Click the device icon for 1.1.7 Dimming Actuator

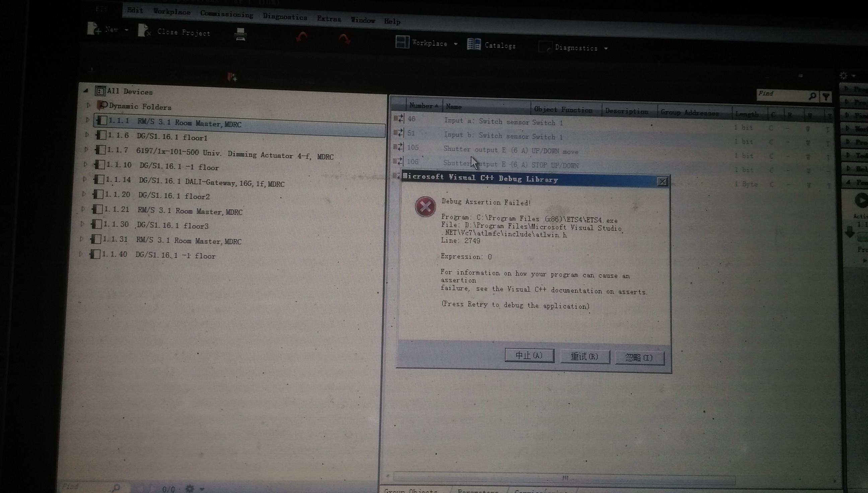[x=100, y=150]
